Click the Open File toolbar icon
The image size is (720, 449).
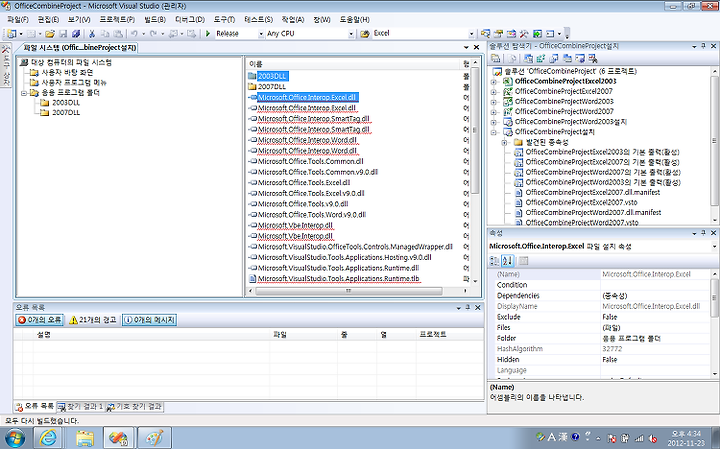click(50, 34)
